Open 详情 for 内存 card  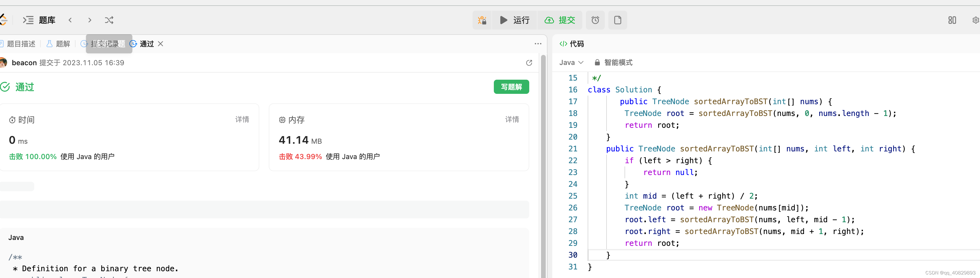[x=512, y=120]
